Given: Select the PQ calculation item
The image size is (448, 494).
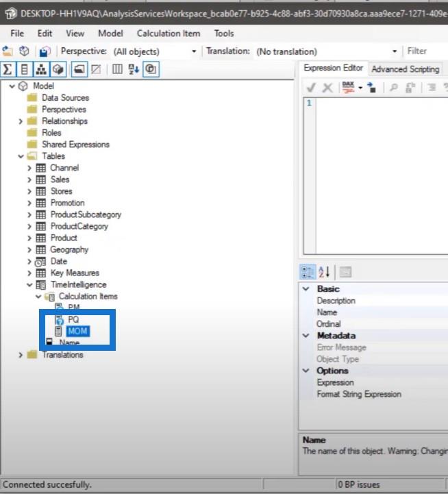Looking at the screenshot, I should 73,319.
